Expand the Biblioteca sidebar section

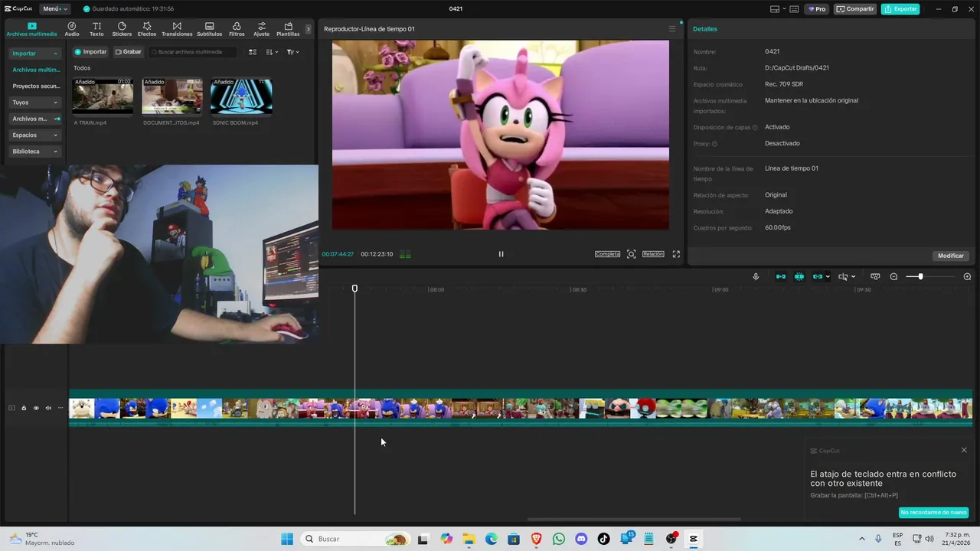coord(34,152)
